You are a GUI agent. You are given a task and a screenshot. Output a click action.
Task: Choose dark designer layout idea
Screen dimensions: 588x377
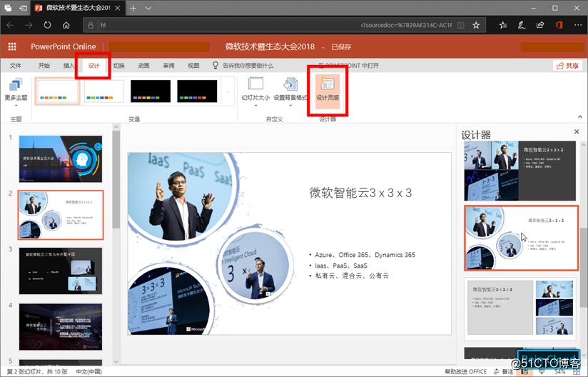(x=519, y=171)
